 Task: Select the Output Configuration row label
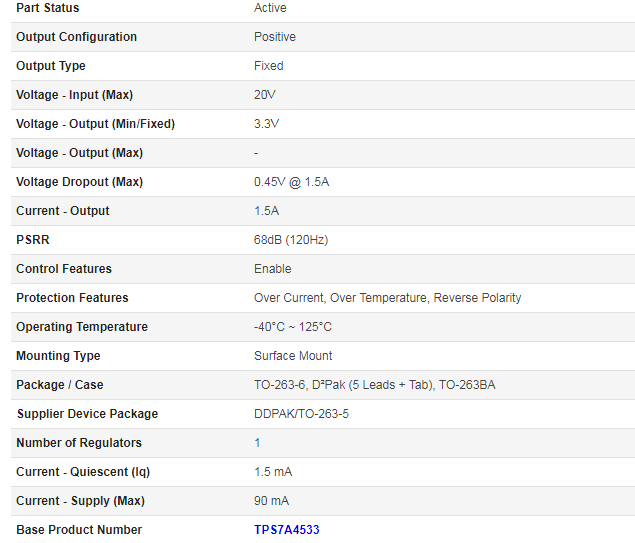(76, 37)
